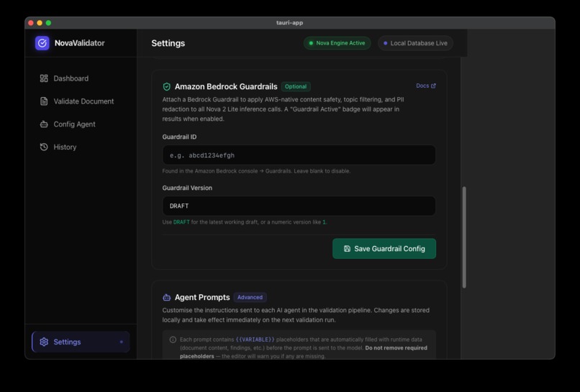Click the {{VARIABLE}} placeholder text
Screen dimensions: 580x392
255,339
